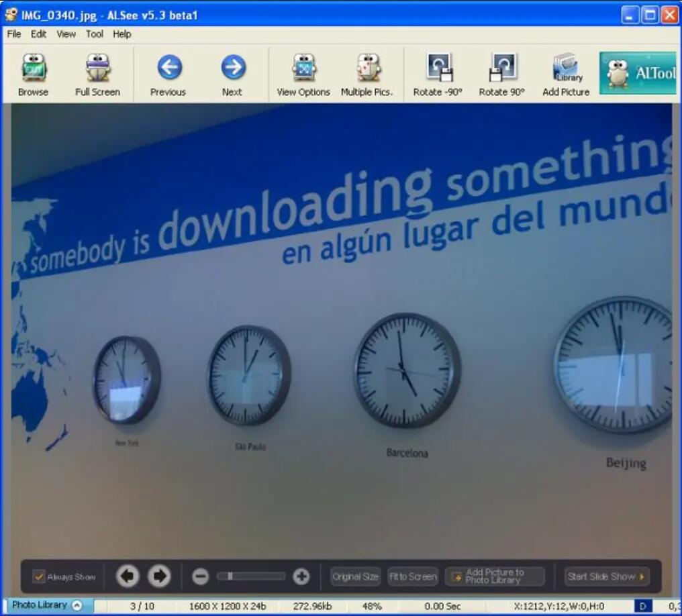Viewport: 682px width, 616px height.
Task: Open the Start Slide Show dropdown arrow
Action: click(x=642, y=576)
